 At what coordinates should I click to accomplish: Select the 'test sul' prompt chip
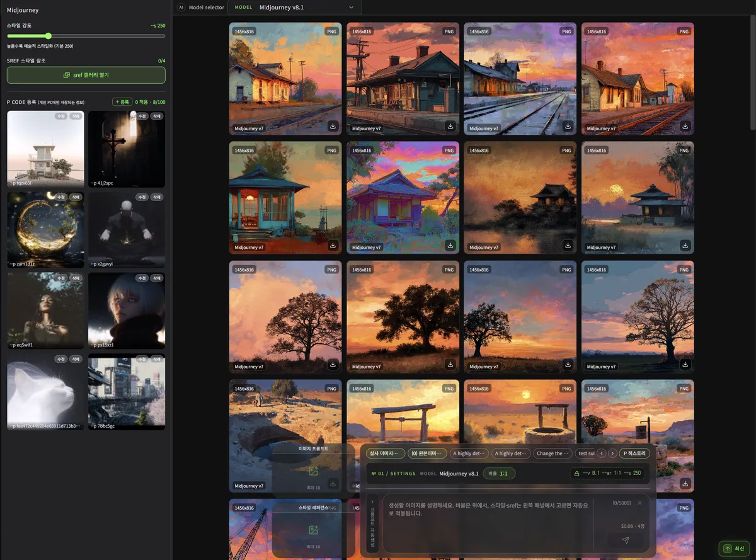tap(585, 454)
